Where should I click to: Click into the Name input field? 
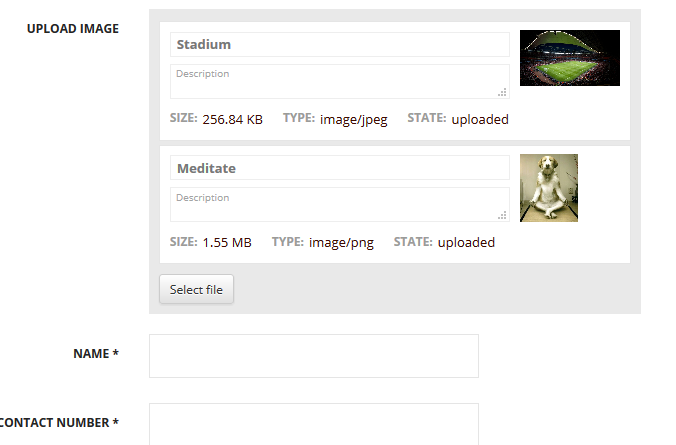(313, 356)
